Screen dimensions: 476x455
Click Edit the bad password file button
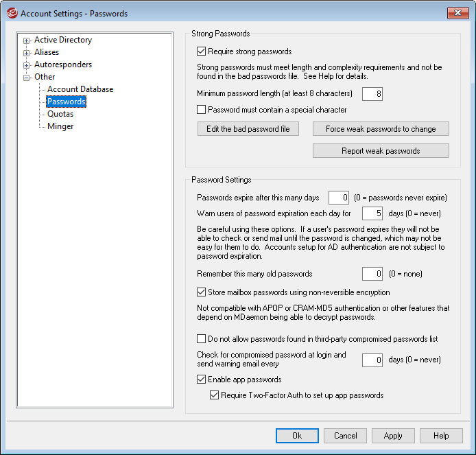tap(248, 129)
